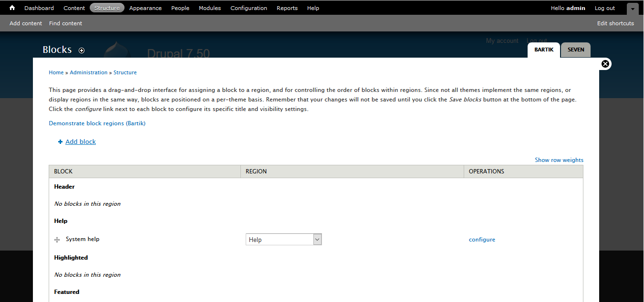The width and height of the screenshot is (644, 302).
Task: Click the Find content shortcut
Action: point(65,23)
